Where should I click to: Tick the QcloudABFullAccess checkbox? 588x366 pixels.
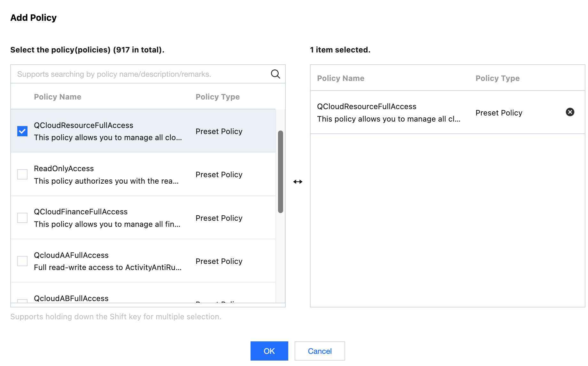22,301
